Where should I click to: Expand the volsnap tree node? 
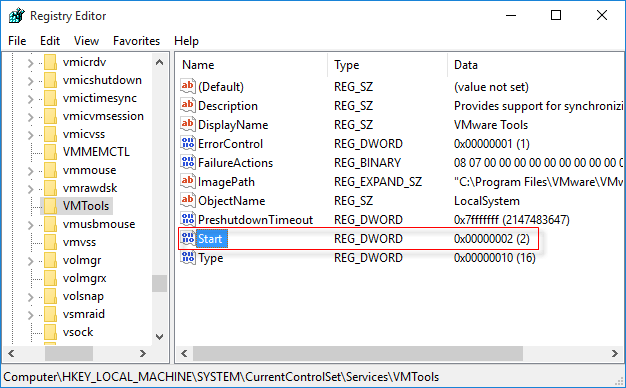tap(30, 297)
